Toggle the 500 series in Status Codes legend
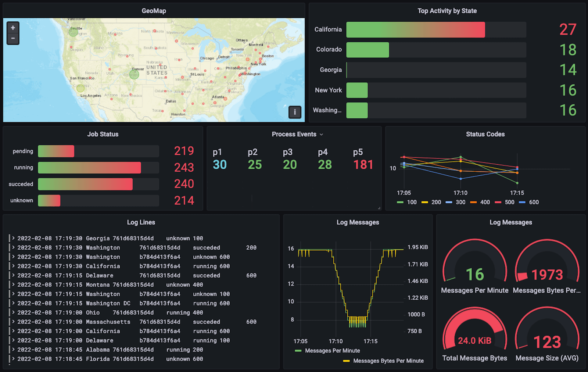588x372 pixels. coord(505,202)
